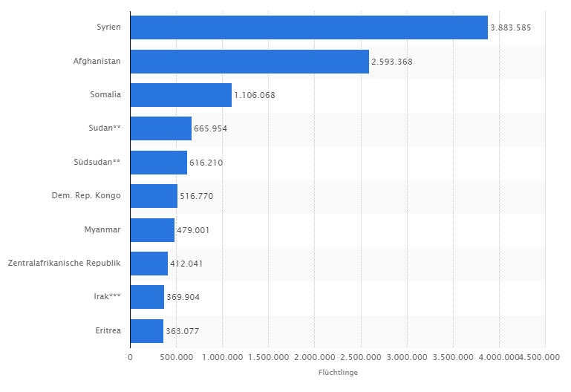Click the 3.000.000 axis tick label
The height and width of the screenshot is (392, 571).
407,357
